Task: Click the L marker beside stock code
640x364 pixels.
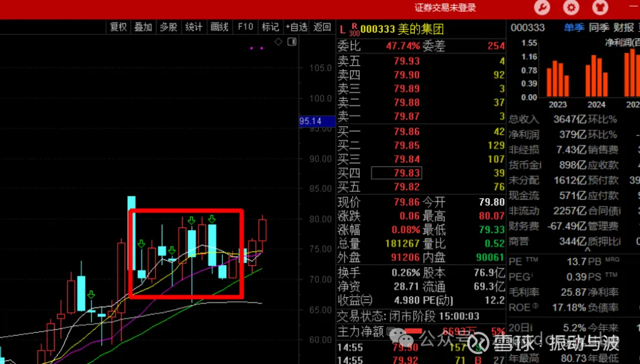Action: (x=343, y=30)
